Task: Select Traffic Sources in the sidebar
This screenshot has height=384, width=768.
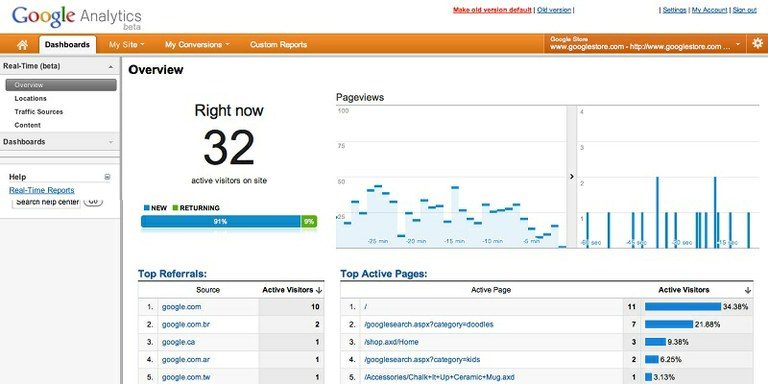Action: pyautogui.click(x=39, y=112)
